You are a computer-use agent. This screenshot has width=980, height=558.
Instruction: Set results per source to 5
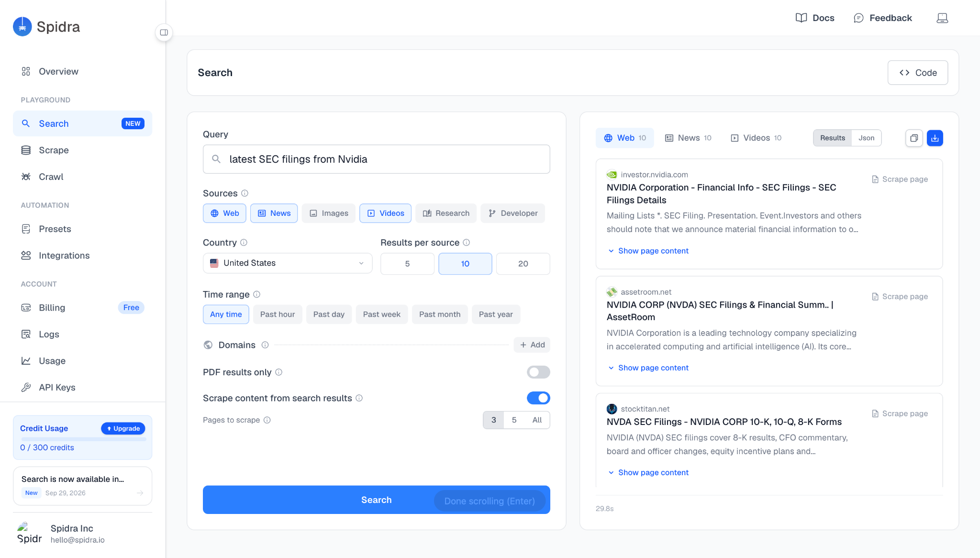(x=407, y=264)
